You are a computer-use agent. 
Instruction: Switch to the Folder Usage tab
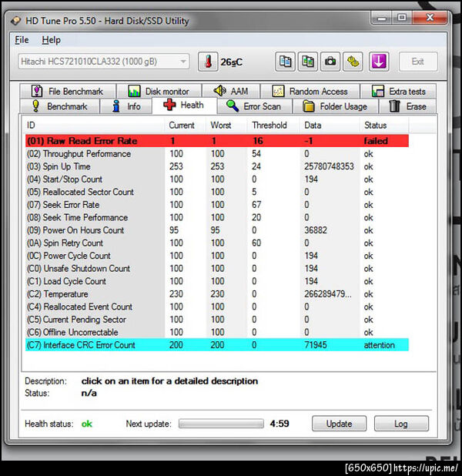coord(336,106)
